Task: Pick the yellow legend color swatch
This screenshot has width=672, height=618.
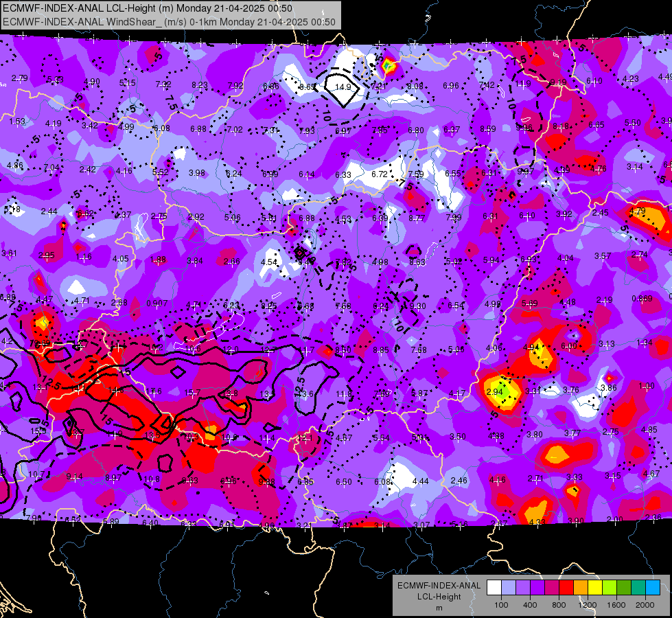Action: click(595, 588)
